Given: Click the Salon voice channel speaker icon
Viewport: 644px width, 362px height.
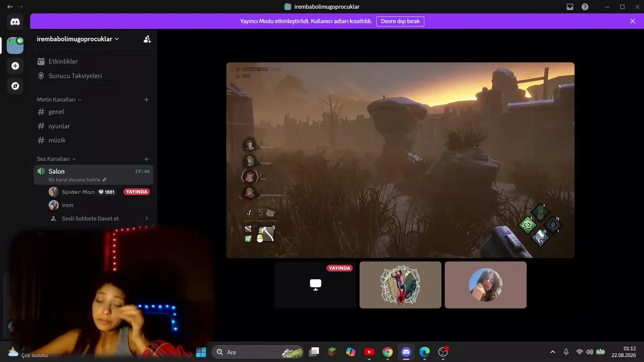Looking at the screenshot, I should (41, 171).
